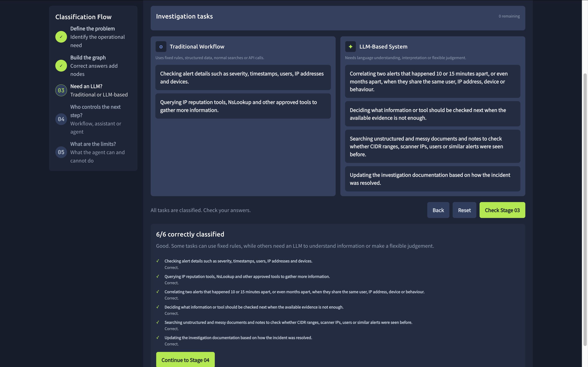Click the Define the problem checkmark icon
588x367 pixels.
(x=61, y=37)
